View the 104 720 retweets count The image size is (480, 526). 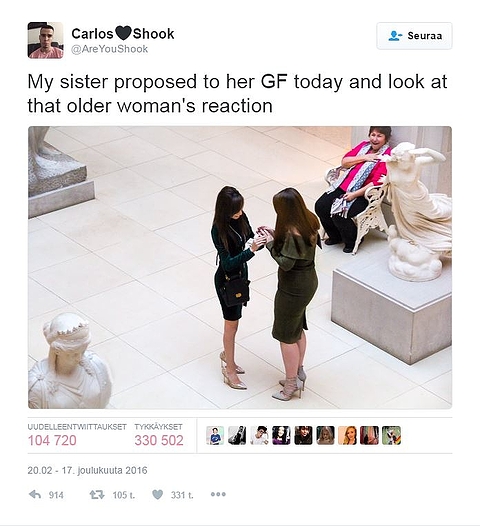coord(52,440)
